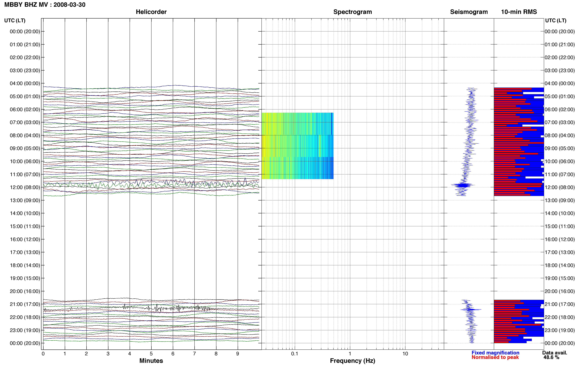Click left-axis time label 05:00 (01:00)
Image resolution: width=588 pixels, height=368 pixels.
25,96
